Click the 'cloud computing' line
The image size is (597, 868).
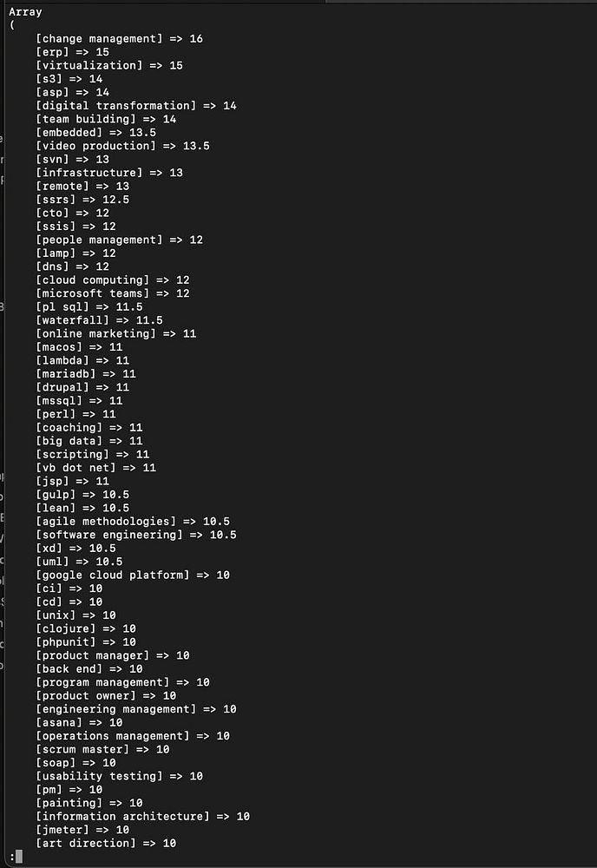(112, 279)
